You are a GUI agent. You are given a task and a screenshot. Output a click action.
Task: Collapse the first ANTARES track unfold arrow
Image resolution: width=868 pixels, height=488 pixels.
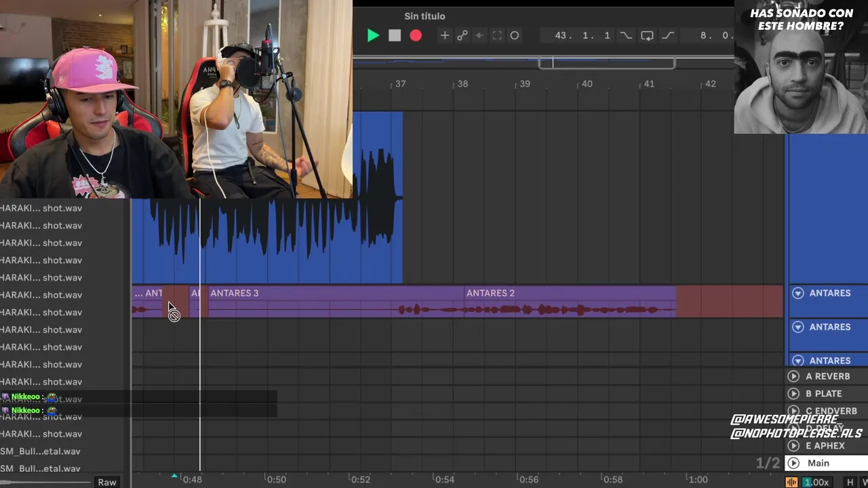click(x=798, y=293)
